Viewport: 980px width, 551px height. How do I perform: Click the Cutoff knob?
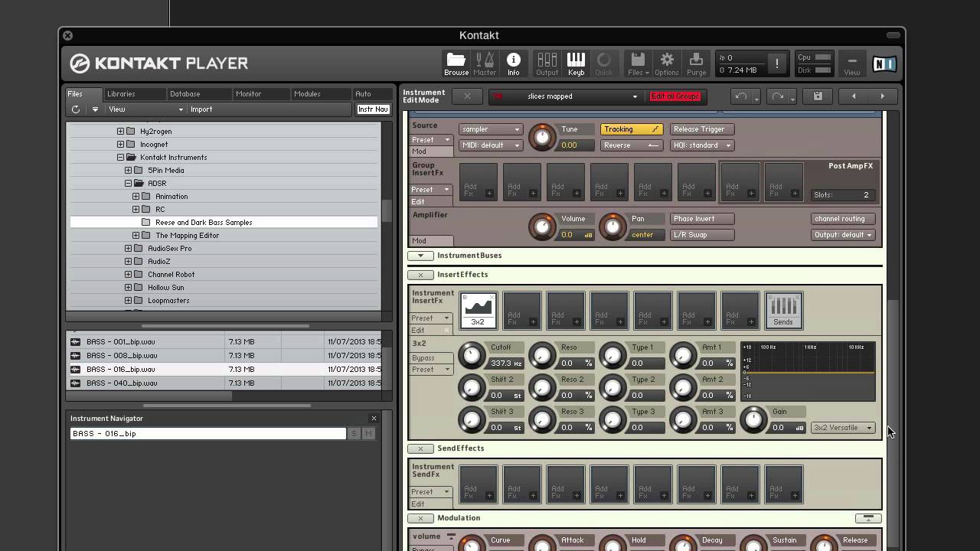click(472, 355)
